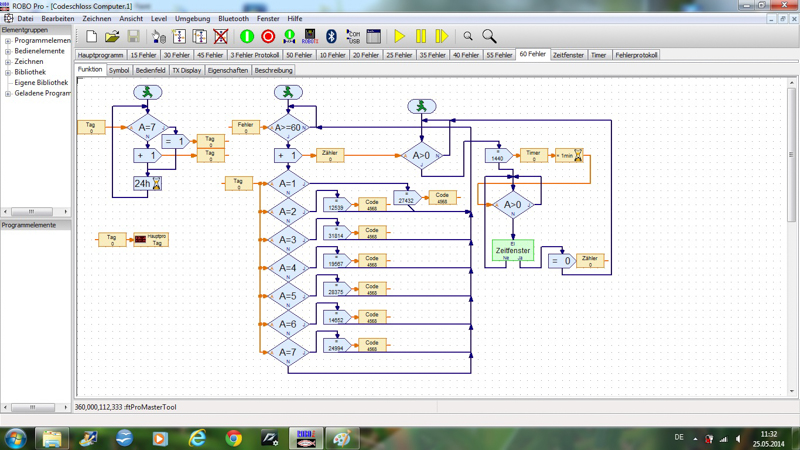Screen dimensions: 800x450
Task: Start the program with the green button
Action: pos(247,37)
